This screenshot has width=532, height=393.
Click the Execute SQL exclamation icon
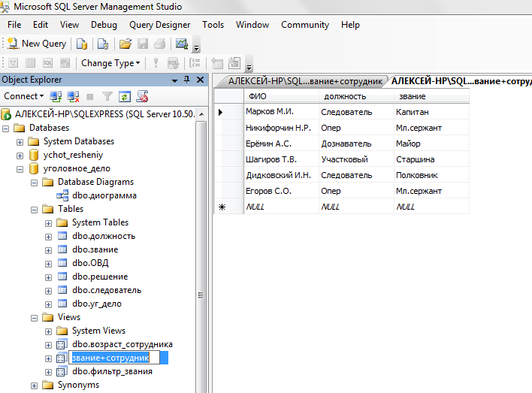click(156, 63)
